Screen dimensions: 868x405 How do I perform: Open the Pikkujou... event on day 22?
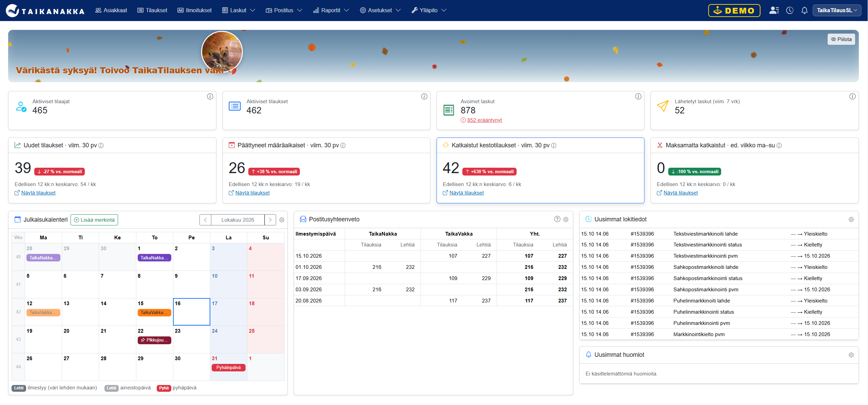(x=154, y=340)
